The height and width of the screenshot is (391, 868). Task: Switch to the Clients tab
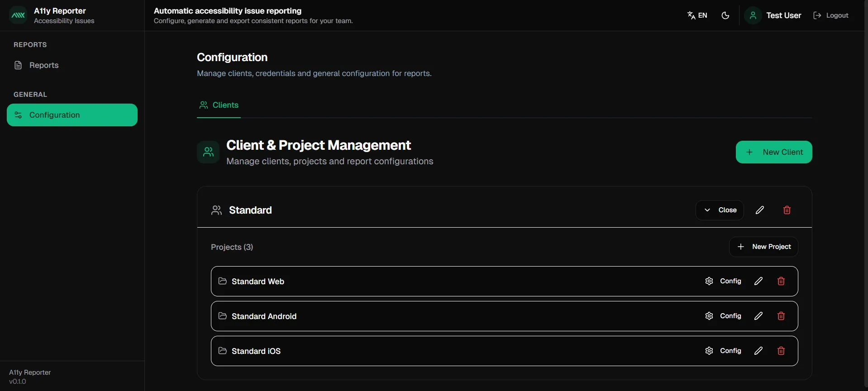tap(219, 105)
